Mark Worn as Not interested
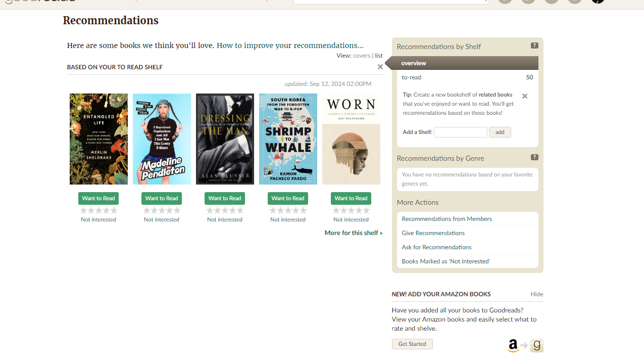 coord(351,219)
